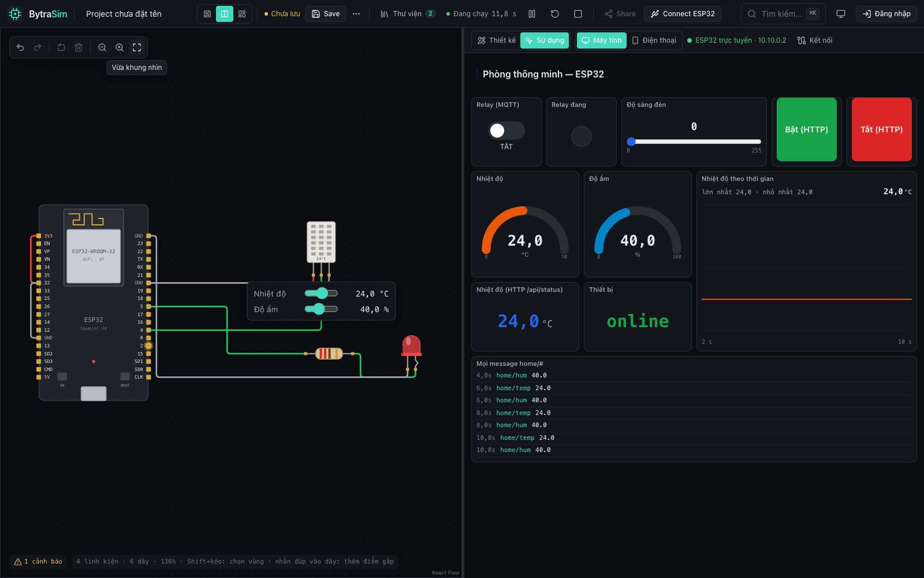Viewport: 924px width, 578px height.
Task: Stop the simulation
Action: [x=578, y=14]
